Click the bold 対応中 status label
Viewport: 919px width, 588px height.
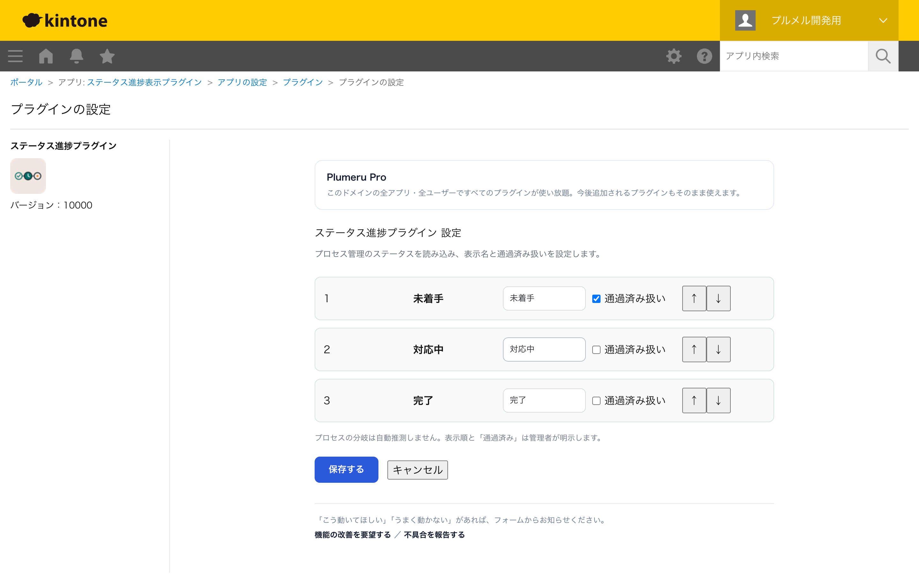pos(428,350)
